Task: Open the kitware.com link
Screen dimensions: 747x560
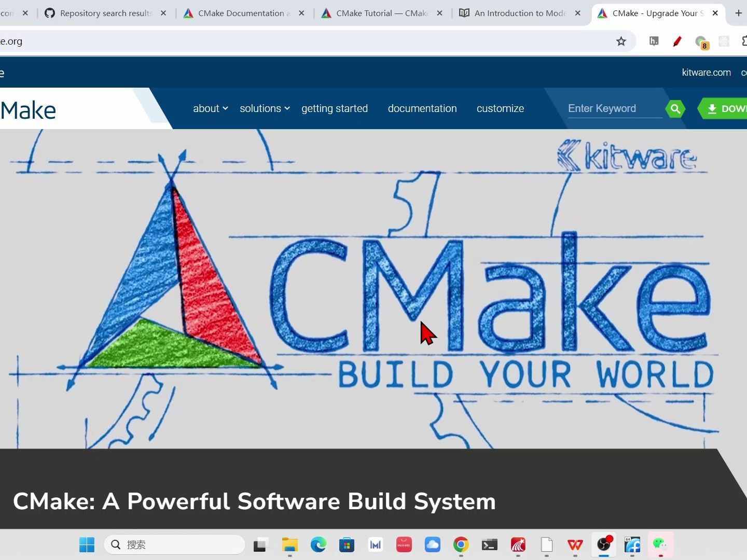Action: 706,73
